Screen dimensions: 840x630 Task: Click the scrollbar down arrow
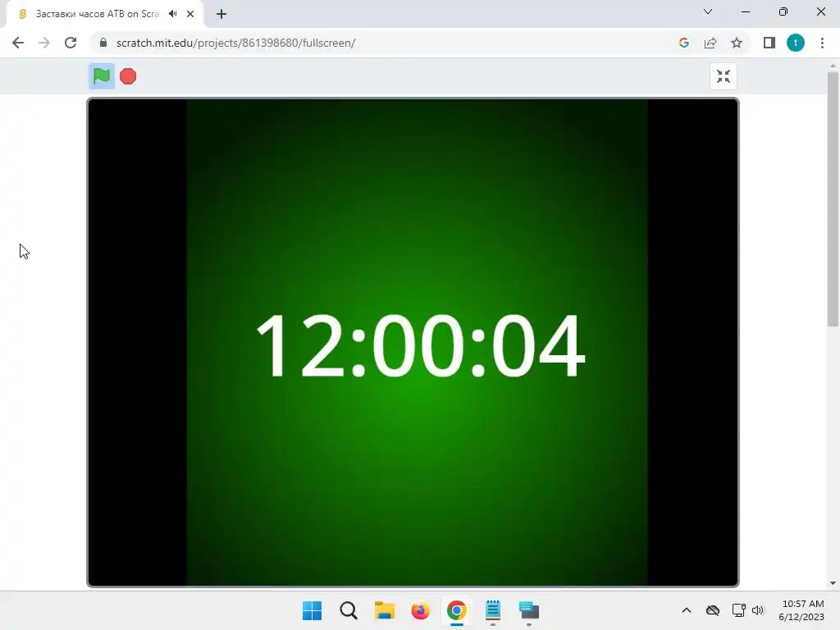[x=833, y=583]
